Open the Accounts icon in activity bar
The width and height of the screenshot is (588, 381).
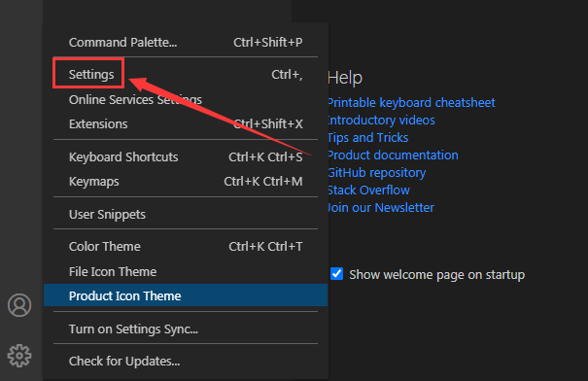point(19,305)
